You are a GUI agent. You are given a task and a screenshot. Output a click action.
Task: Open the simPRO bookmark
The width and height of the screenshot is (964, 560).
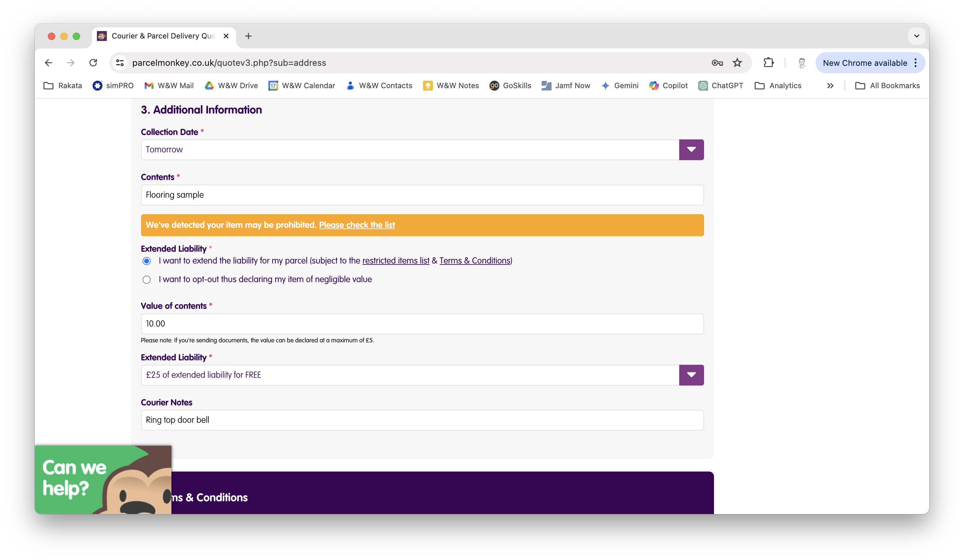[113, 86]
